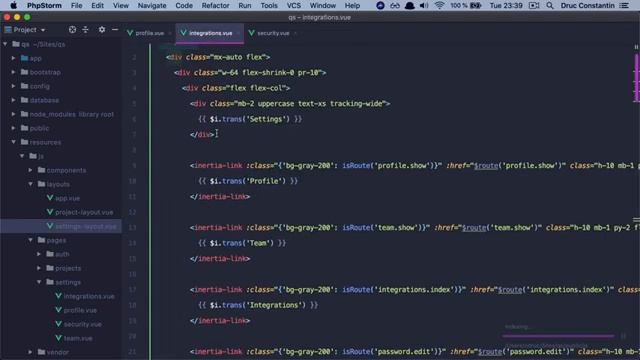The height and width of the screenshot is (360, 640).
Task: Open Spotlight search icon
Action: (x=550, y=5)
